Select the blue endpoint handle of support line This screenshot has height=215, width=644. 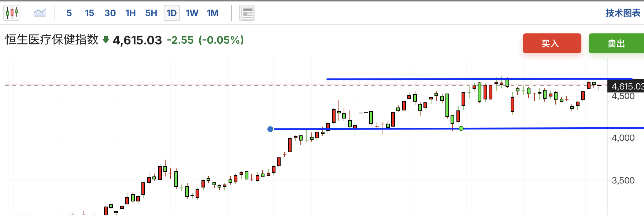pos(270,129)
